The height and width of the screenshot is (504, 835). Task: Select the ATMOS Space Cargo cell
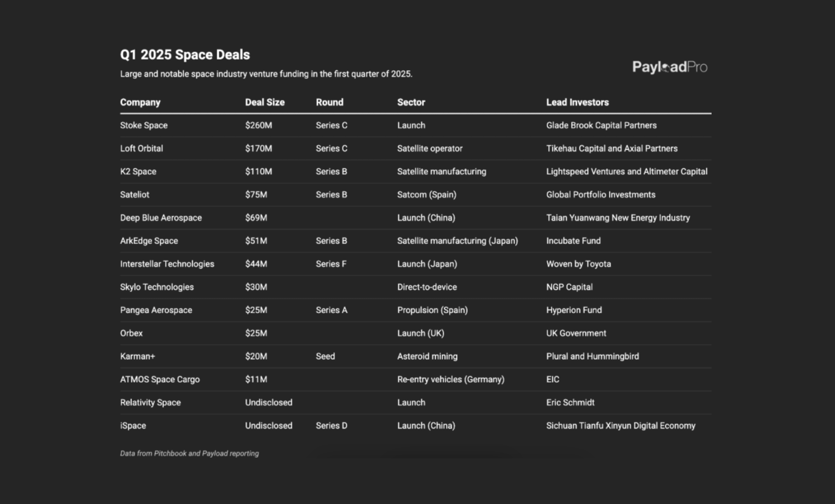tap(160, 380)
